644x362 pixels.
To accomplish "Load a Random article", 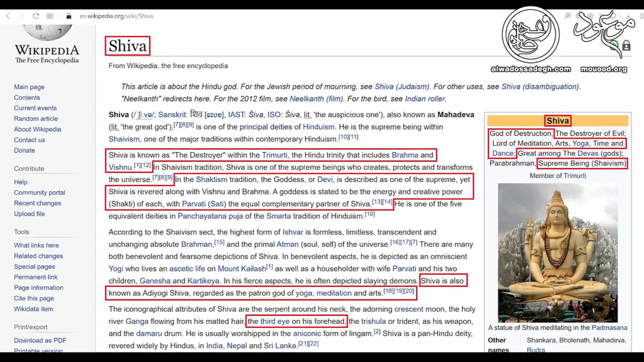I will (x=36, y=119).
